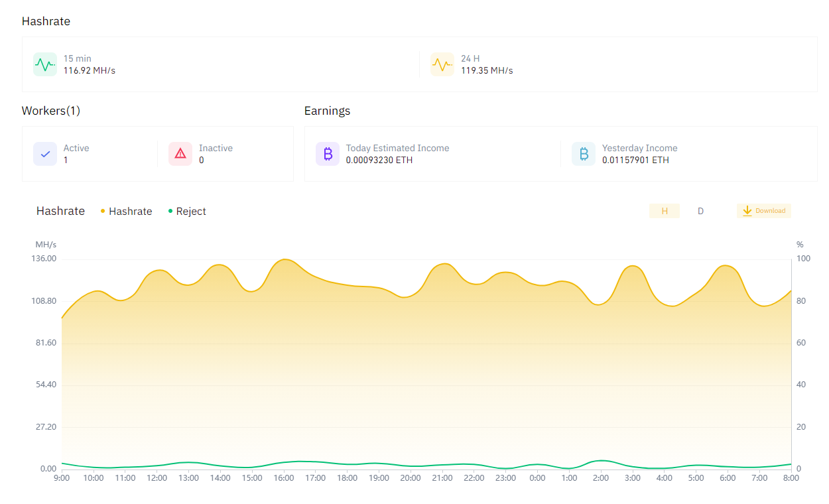The height and width of the screenshot is (504, 829).
Task: Click the Download button
Action: pyautogui.click(x=764, y=211)
